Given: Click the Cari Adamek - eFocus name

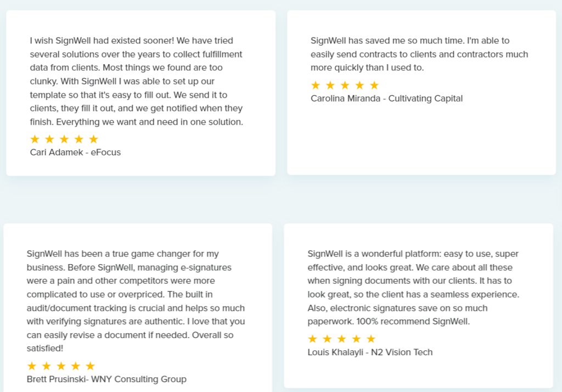Looking at the screenshot, I should [x=75, y=152].
